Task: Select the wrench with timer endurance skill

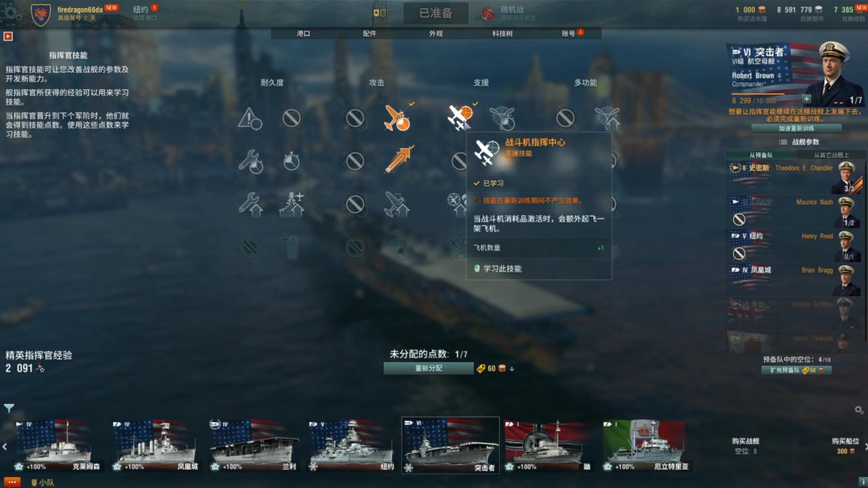Action: coord(251,161)
